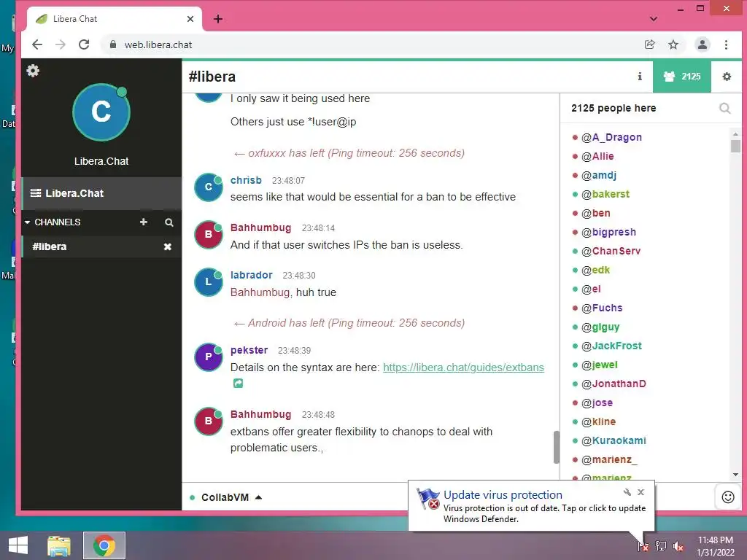Click the Bahhumbug mention in labrador's message
The width and height of the screenshot is (747, 560).
tap(260, 292)
